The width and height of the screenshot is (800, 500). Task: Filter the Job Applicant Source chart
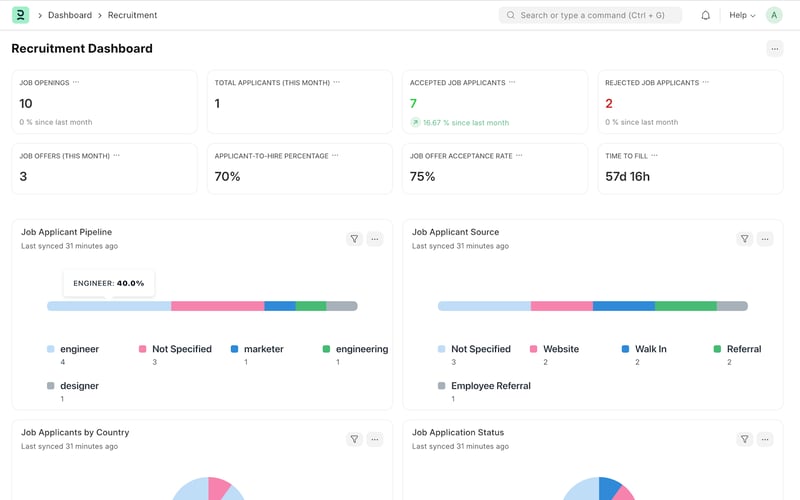(x=744, y=239)
